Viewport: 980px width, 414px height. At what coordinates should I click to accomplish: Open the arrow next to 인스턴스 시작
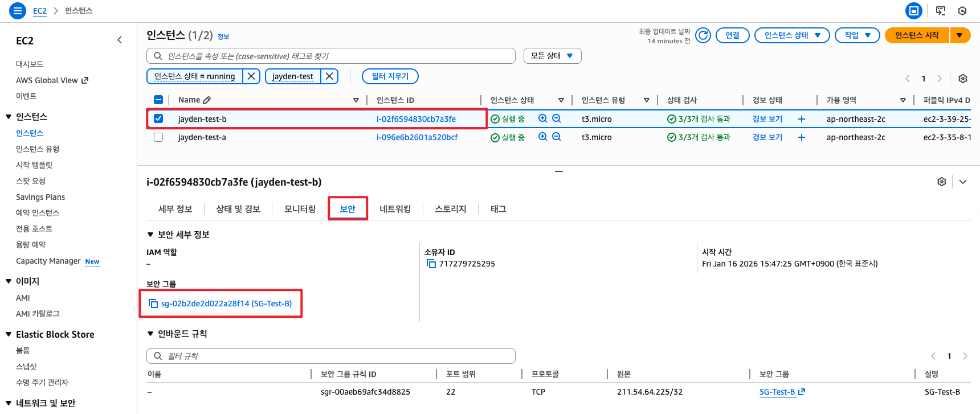coord(960,35)
